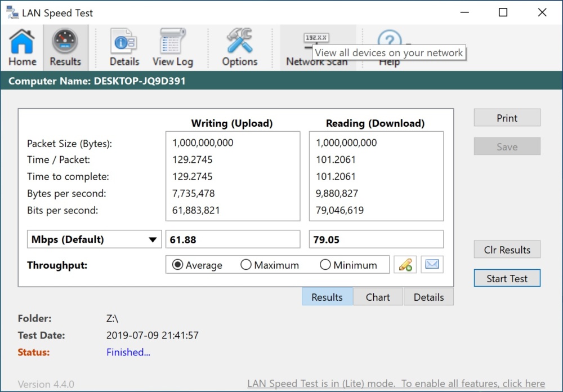Click the folder path Z:\
563x392 pixels.
click(113, 318)
